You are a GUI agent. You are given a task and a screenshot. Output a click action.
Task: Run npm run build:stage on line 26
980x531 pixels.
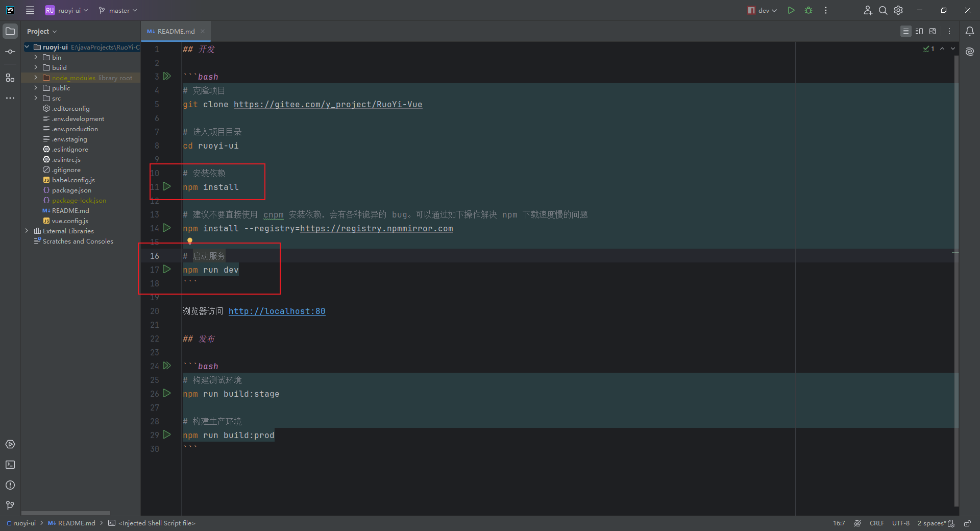(x=167, y=393)
